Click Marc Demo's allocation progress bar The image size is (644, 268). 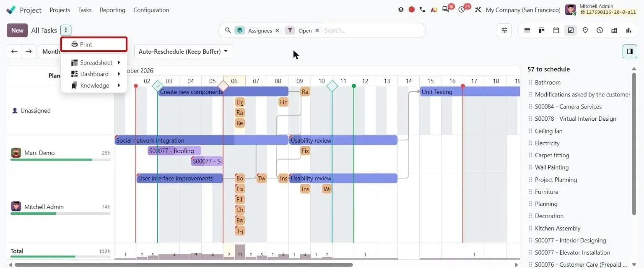tap(60, 159)
